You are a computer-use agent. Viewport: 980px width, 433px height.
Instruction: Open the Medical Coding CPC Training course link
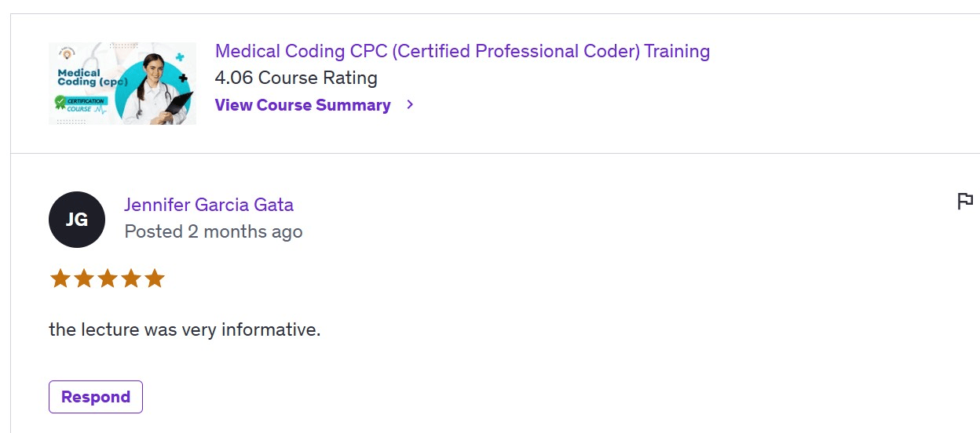pyautogui.click(x=462, y=52)
